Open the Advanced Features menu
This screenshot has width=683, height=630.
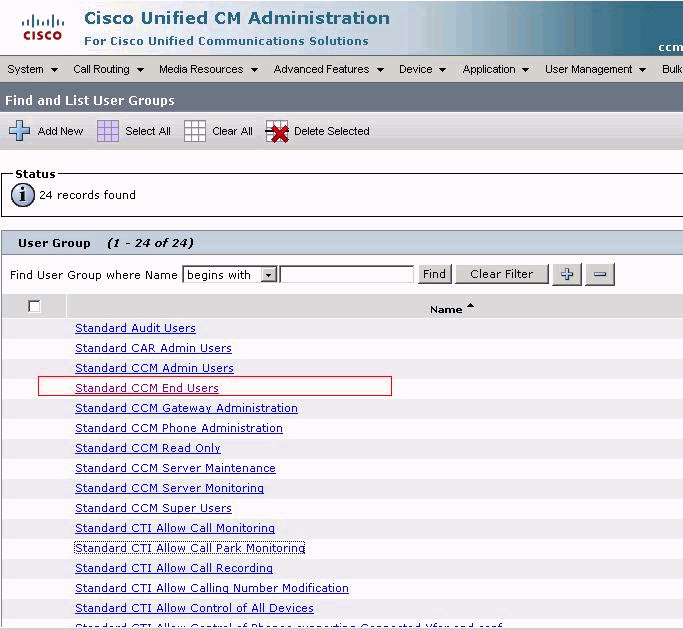(x=328, y=69)
